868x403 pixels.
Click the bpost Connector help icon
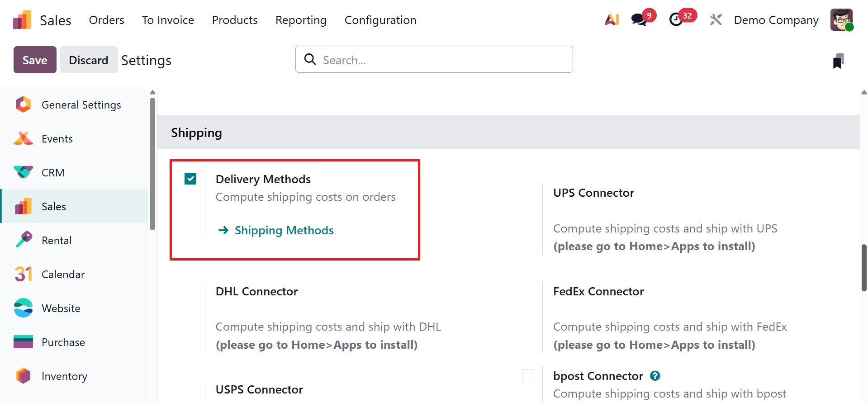(655, 375)
